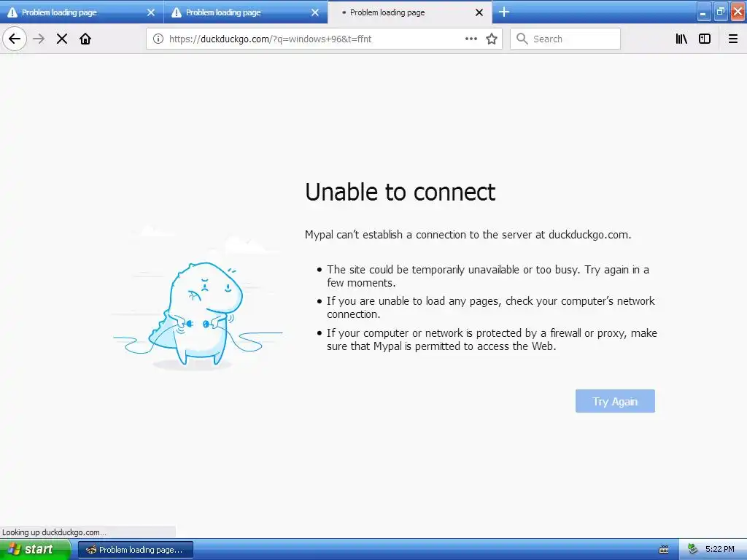Click the 5:22 PM clock
Screen dimensions: 747x560
[x=720, y=549]
